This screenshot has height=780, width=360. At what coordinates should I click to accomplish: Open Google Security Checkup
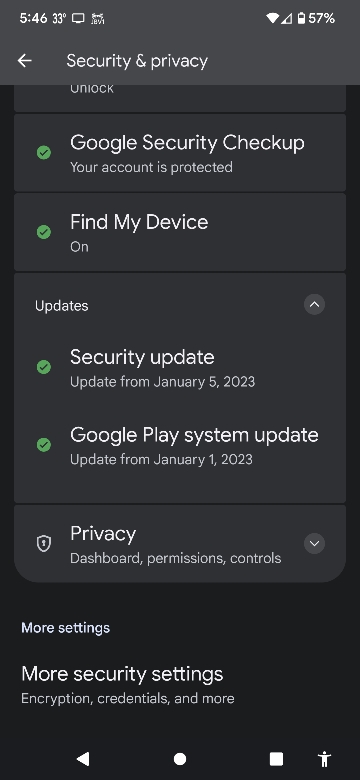click(x=180, y=153)
